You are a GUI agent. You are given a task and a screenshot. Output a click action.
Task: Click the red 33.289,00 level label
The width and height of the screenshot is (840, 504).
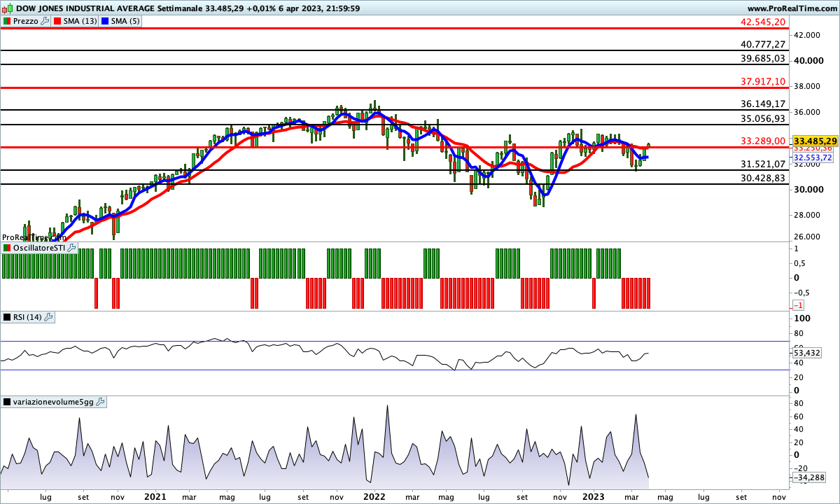coord(763,141)
